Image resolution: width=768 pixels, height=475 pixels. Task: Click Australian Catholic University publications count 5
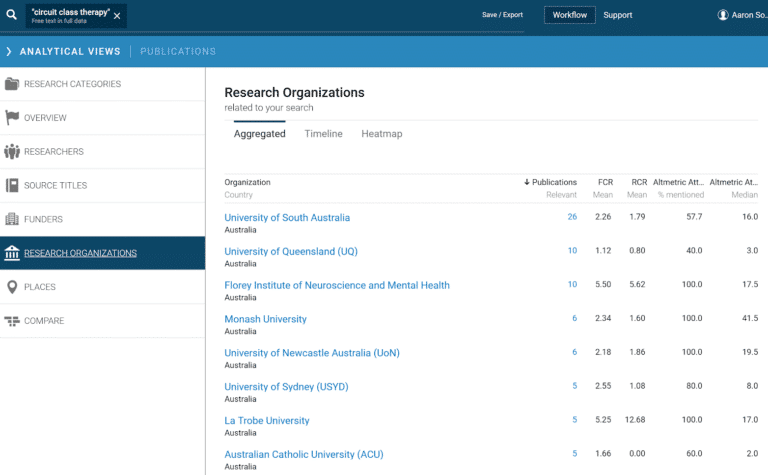click(575, 453)
